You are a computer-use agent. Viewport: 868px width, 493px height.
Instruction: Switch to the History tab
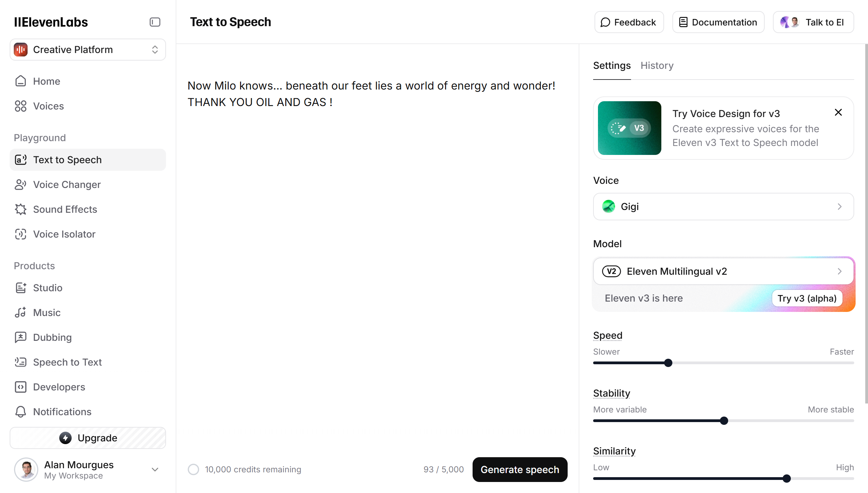point(657,65)
